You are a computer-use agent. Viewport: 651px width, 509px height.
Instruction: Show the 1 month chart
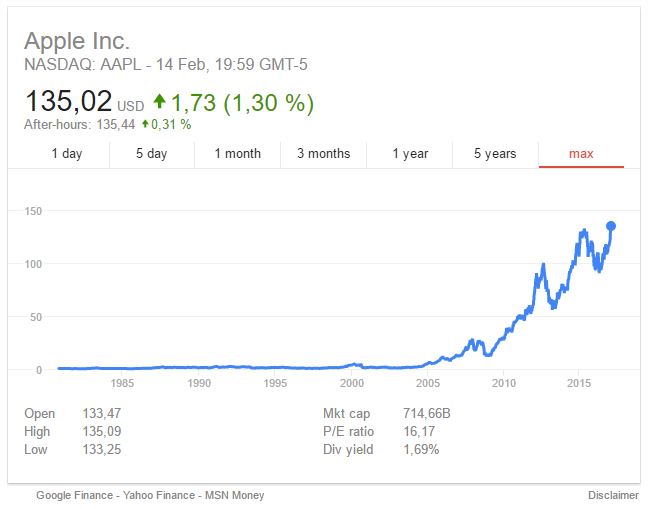[238, 153]
